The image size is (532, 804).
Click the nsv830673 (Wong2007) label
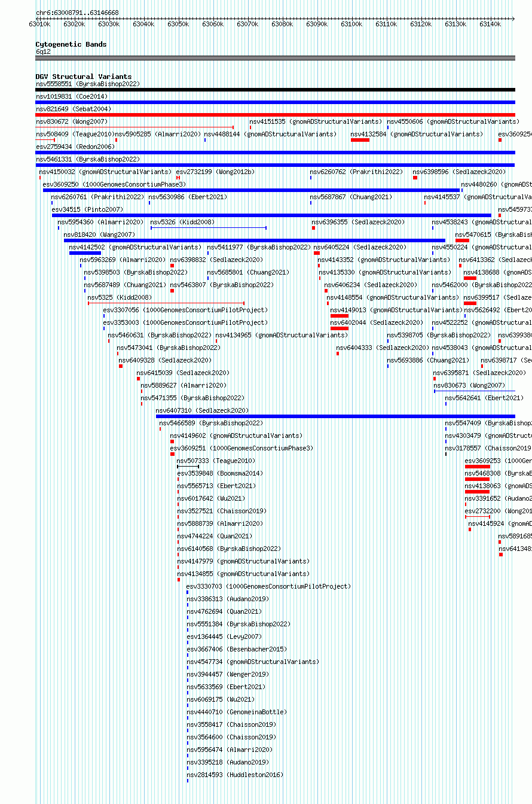(x=469, y=385)
